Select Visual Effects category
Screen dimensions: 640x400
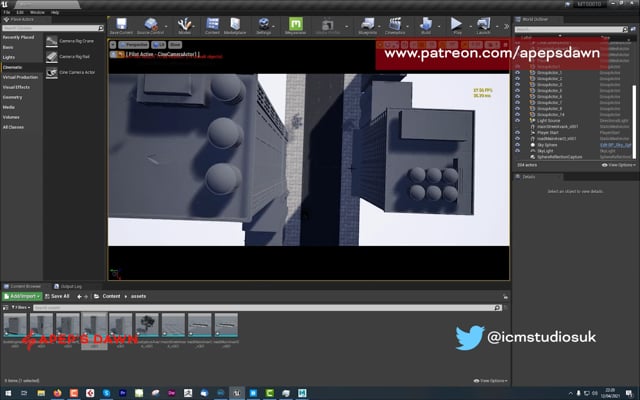16,87
